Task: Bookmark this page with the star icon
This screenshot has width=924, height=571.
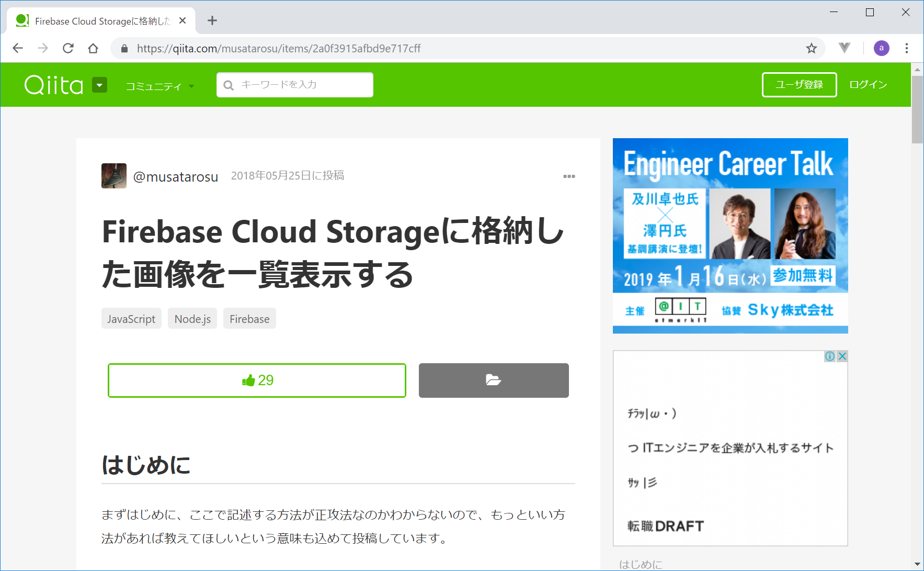Action: (x=811, y=49)
